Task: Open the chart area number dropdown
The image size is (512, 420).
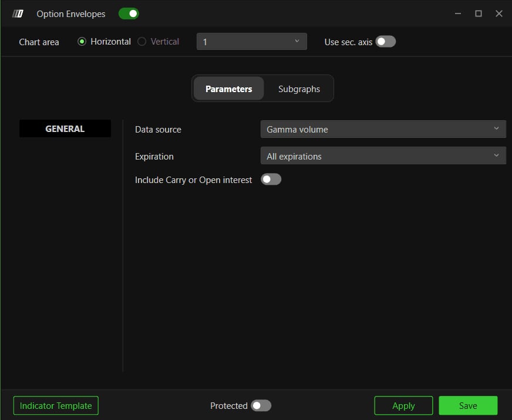Action: click(x=252, y=42)
